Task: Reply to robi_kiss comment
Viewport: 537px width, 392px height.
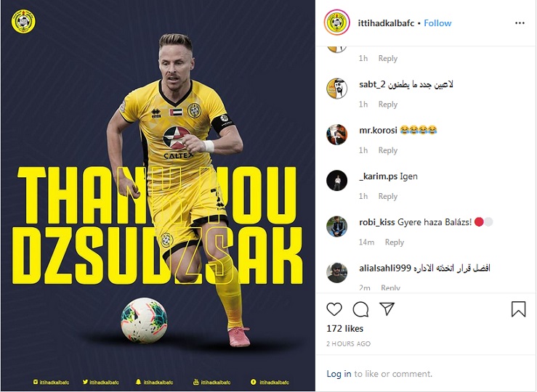Action: (394, 242)
